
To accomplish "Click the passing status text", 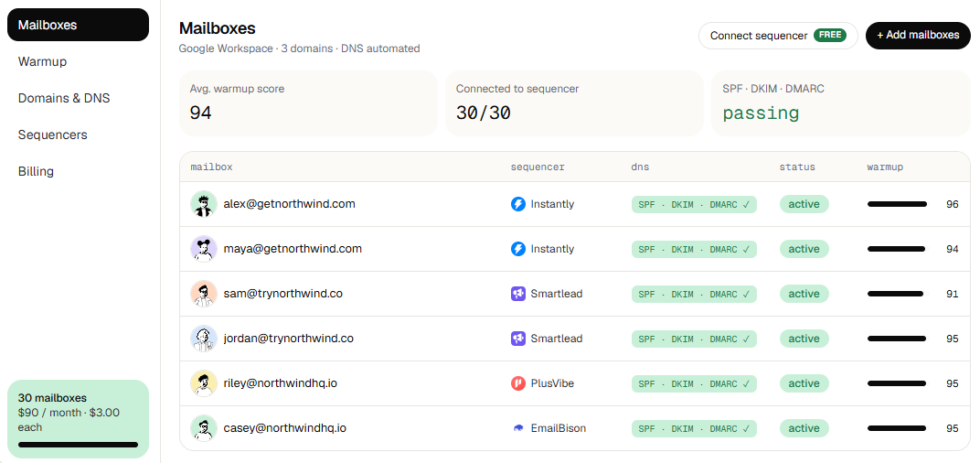I will (761, 113).
